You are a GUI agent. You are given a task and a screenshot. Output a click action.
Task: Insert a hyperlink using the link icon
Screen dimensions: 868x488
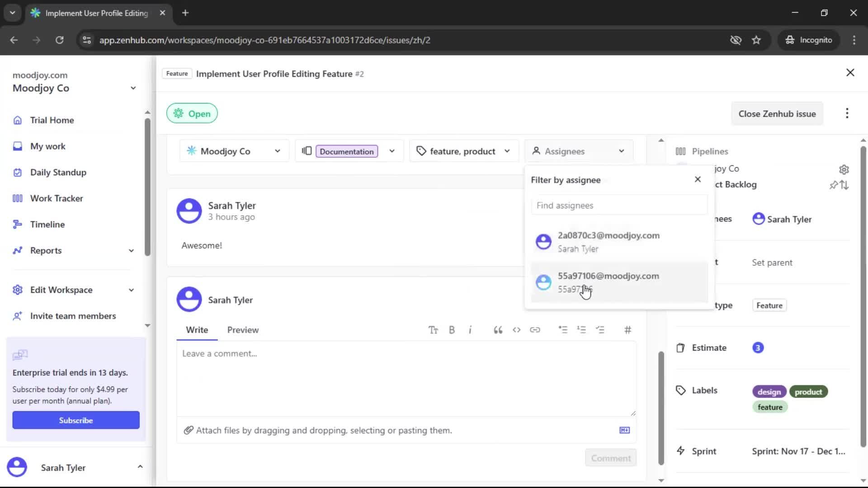[535, 330]
